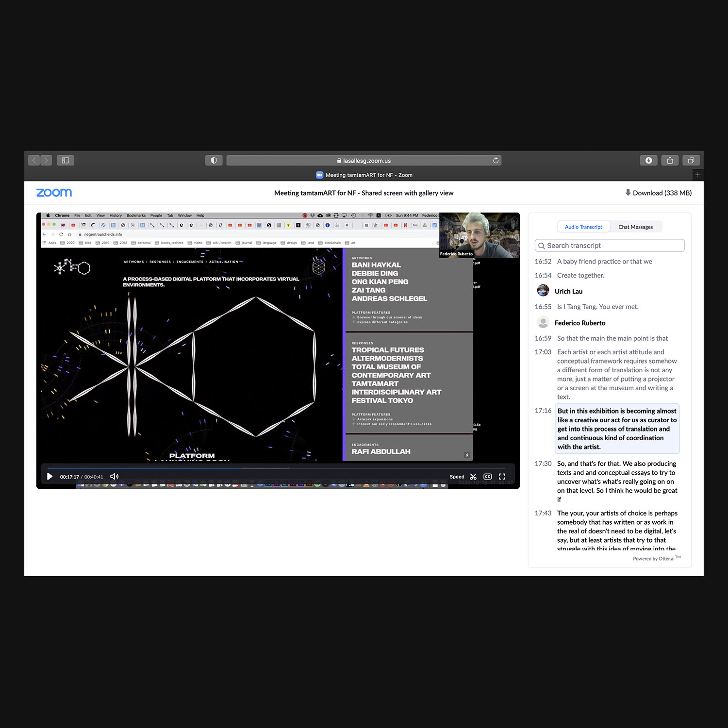Image resolution: width=728 pixels, height=728 pixels.
Task: Click RAFI ABDULLAH under engagements
Action: (x=381, y=451)
